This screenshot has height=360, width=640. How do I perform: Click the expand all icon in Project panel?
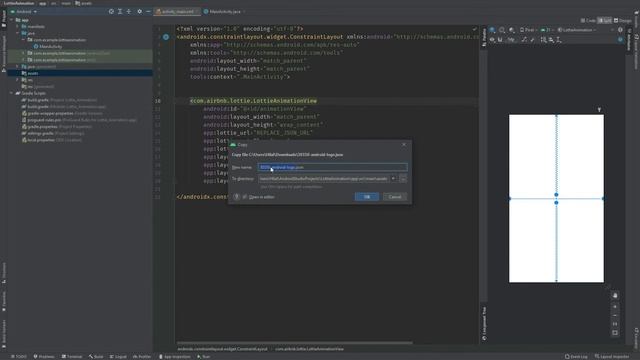(120, 11)
